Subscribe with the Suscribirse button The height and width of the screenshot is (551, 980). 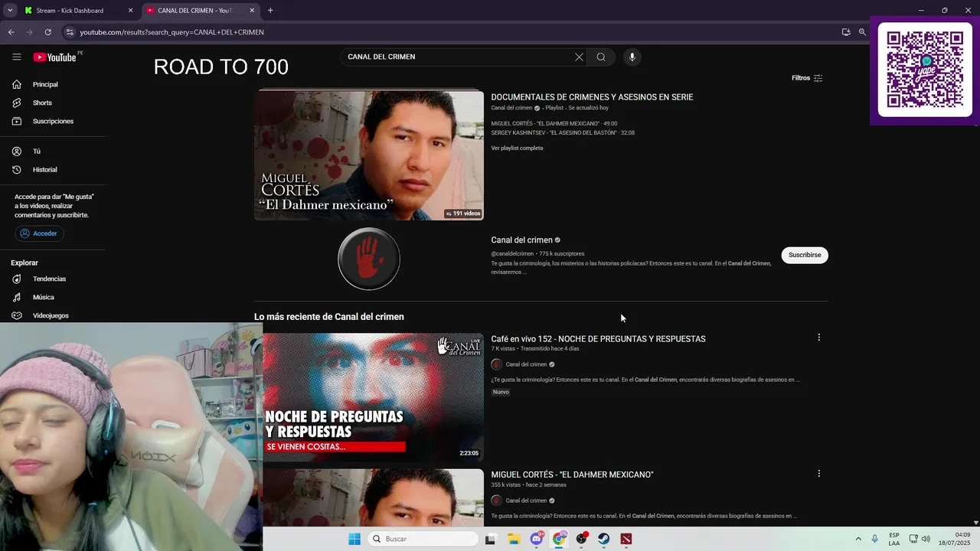(805, 255)
